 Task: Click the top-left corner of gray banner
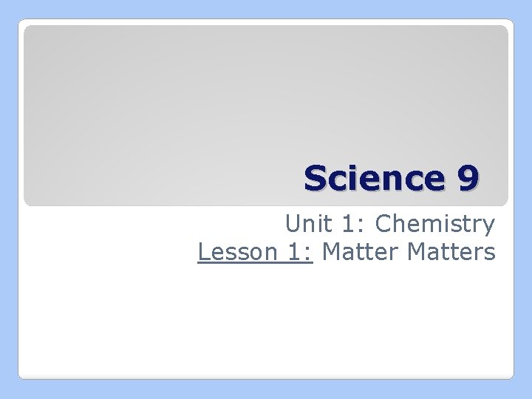(x=30, y=31)
